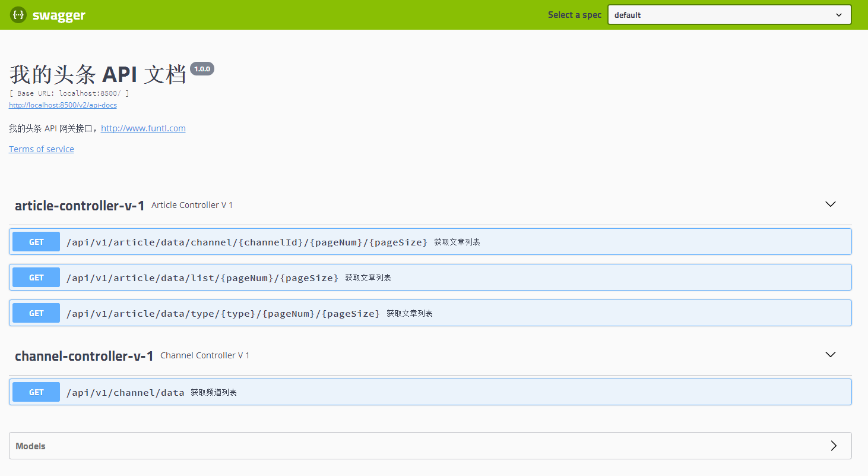Image resolution: width=868 pixels, height=476 pixels.
Task: Expand the /api/v1/article/data/type/{type} endpoint path
Action: coord(223,314)
